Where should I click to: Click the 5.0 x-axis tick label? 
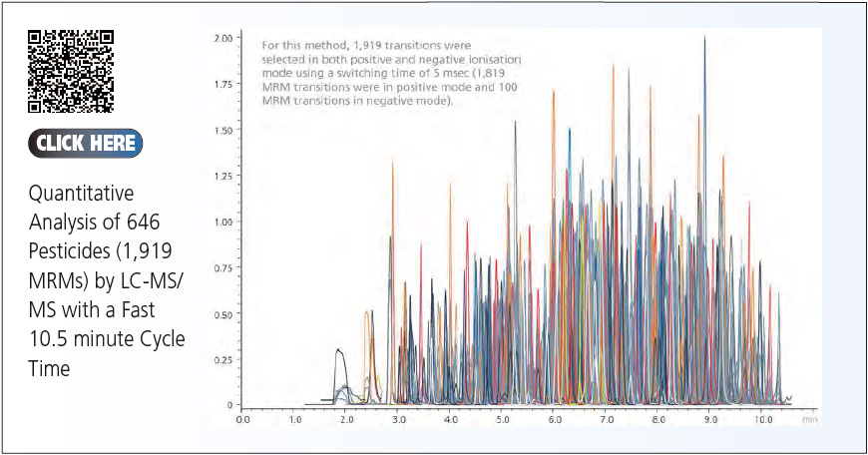pyautogui.click(x=503, y=419)
